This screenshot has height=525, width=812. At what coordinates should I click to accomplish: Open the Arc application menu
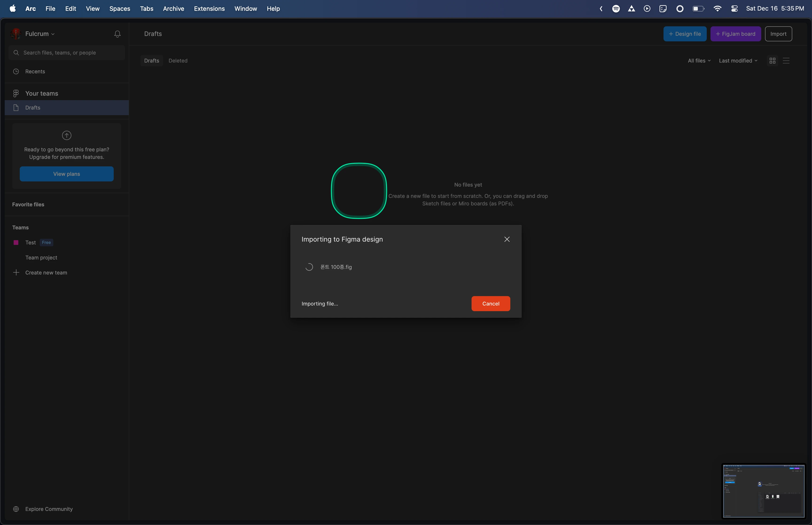31,8
